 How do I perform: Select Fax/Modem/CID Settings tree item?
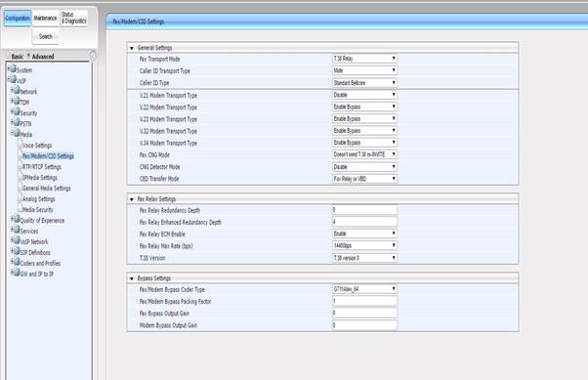tap(48, 156)
